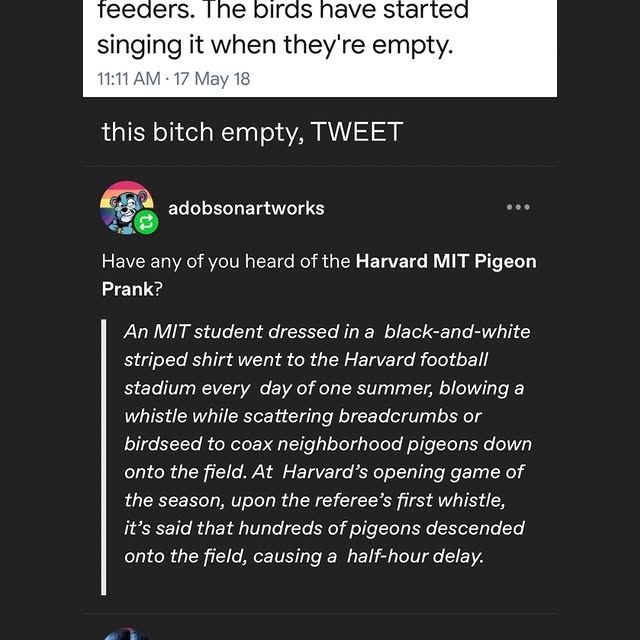The image size is (640, 640).
Task: Click 'Prank?' word ending the question
Action: (128, 290)
